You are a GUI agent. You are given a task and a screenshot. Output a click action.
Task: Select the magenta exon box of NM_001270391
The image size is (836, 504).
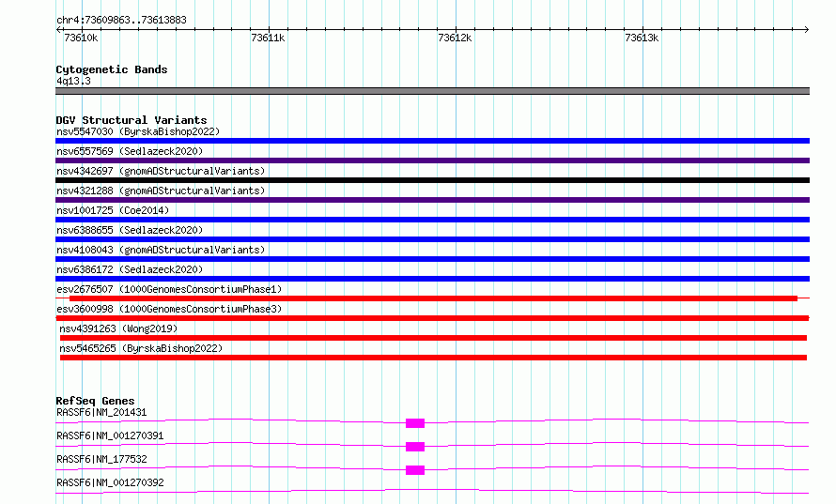coord(415,447)
